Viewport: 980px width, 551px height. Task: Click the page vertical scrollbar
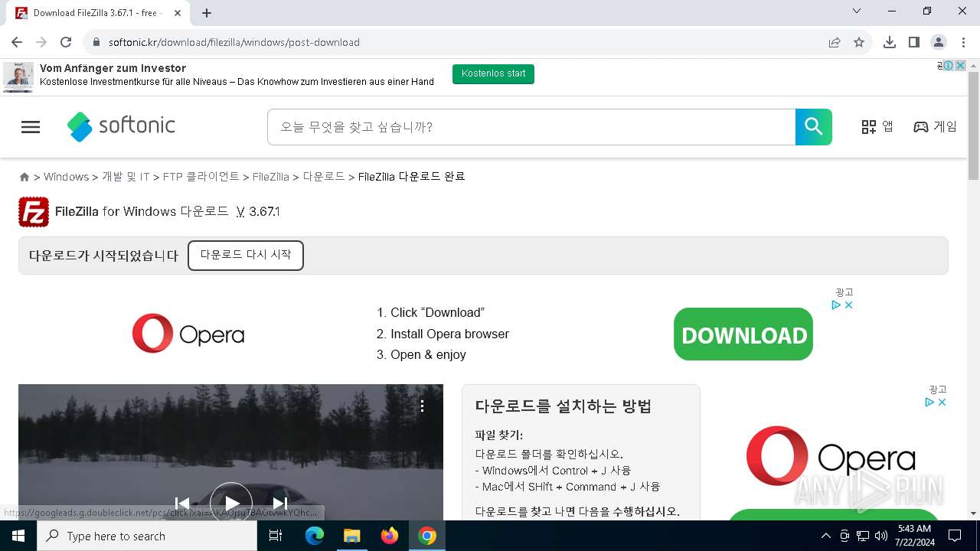click(x=974, y=128)
